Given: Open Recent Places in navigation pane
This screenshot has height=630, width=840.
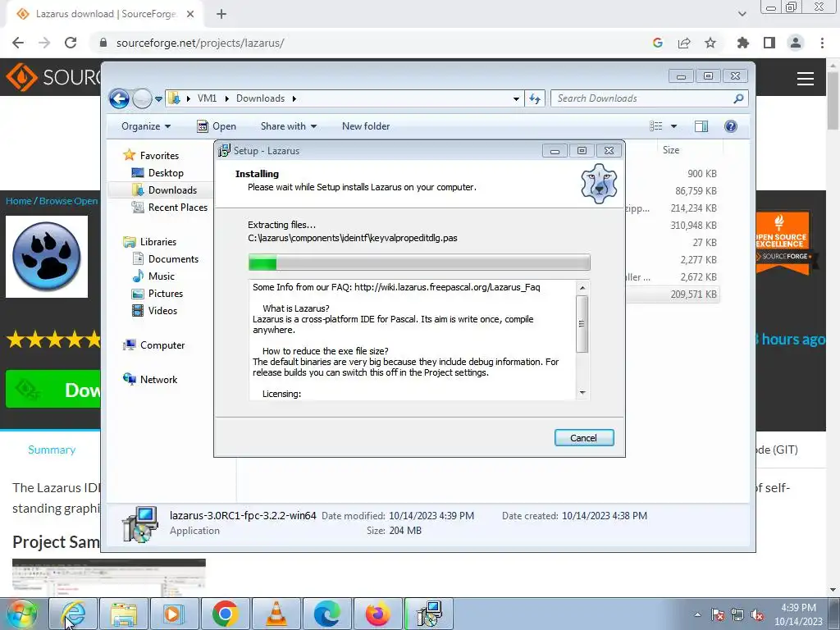Looking at the screenshot, I should click(178, 208).
